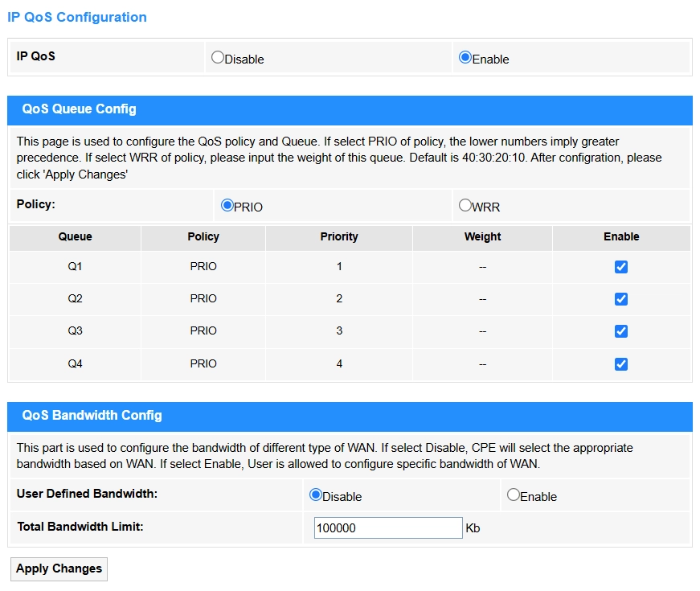
Task: Select Enable for IP QoS
Action: tap(465, 58)
